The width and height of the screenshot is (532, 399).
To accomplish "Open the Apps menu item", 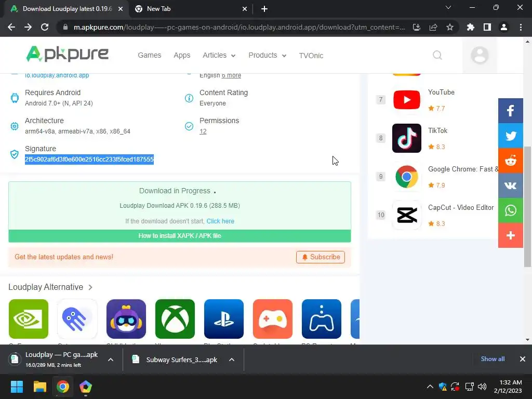I will point(182,55).
